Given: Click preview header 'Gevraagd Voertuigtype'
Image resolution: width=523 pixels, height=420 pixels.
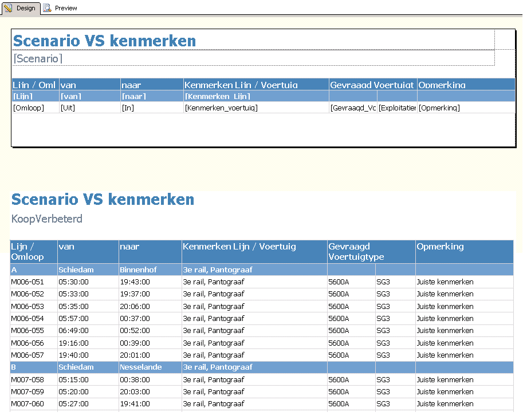Looking at the screenshot, I should tap(371, 251).
